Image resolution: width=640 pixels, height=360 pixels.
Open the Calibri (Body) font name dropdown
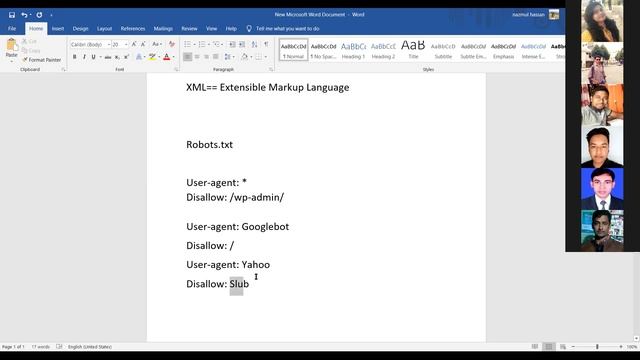(109, 44)
